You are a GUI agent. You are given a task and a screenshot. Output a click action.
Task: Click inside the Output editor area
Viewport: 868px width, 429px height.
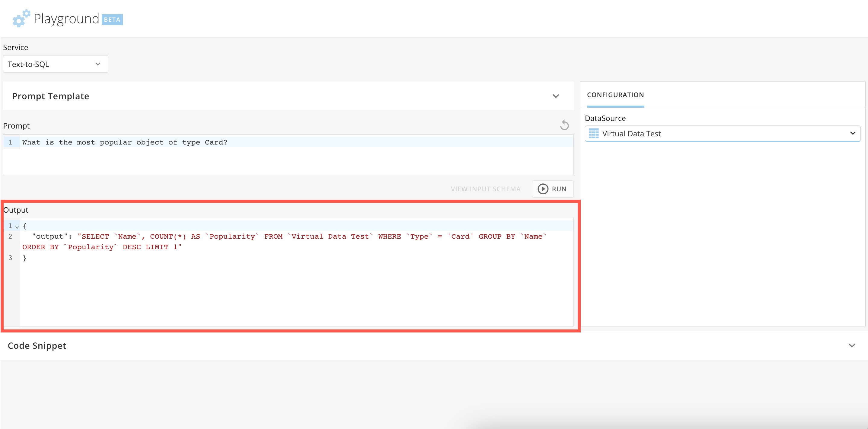pos(270,293)
